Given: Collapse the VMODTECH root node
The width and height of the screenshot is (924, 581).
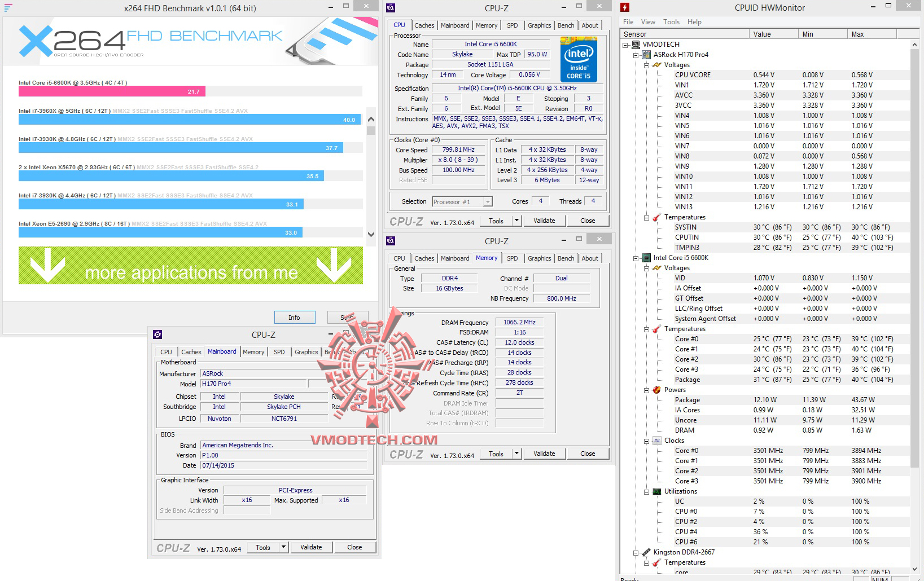Looking at the screenshot, I should (625, 45).
